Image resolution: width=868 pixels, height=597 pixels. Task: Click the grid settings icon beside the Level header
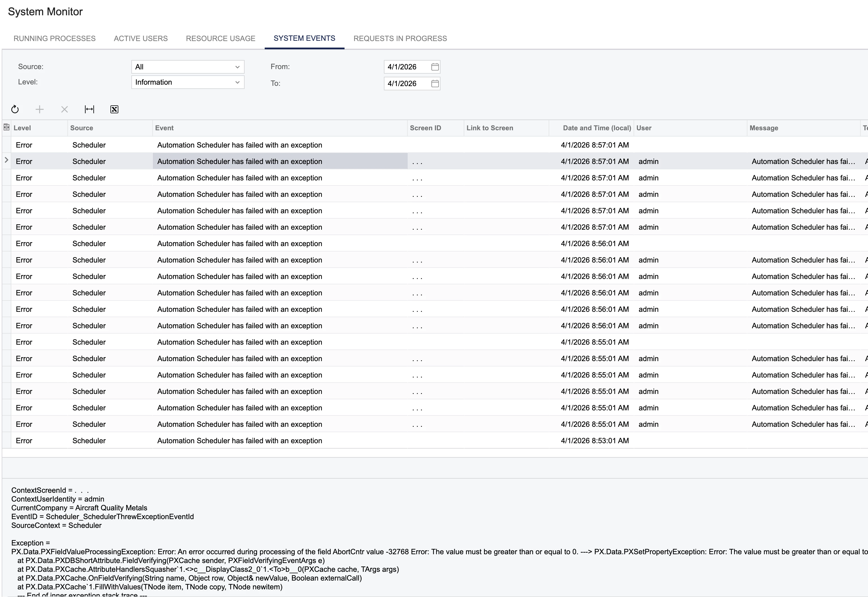(x=6, y=127)
